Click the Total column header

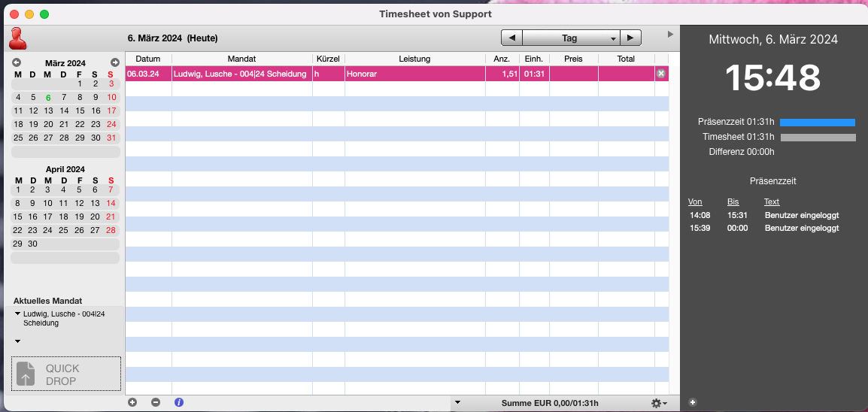626,59
